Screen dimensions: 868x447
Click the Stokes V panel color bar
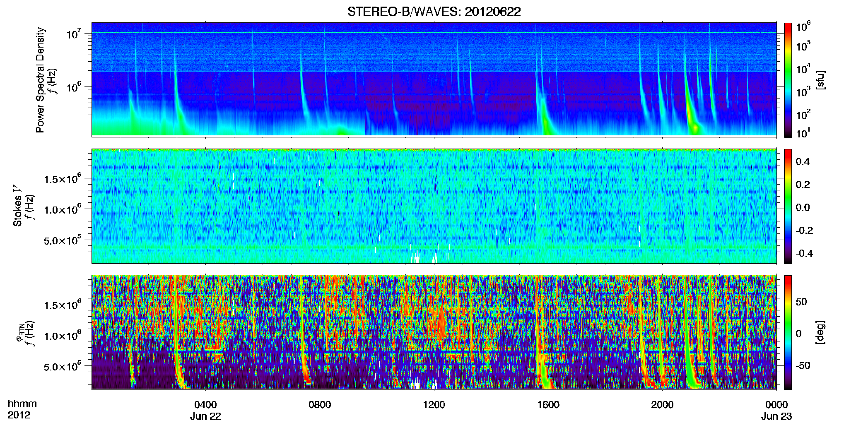pos(788,206)
